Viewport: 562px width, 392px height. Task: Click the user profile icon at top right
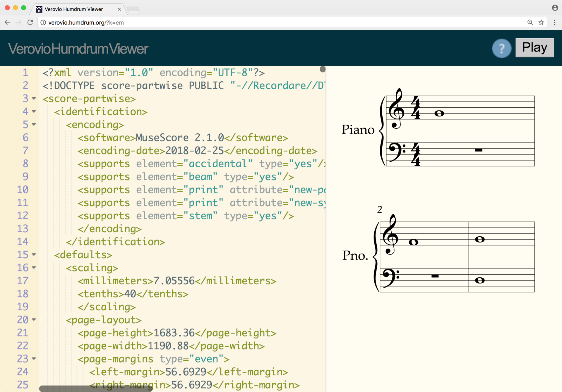555,8
